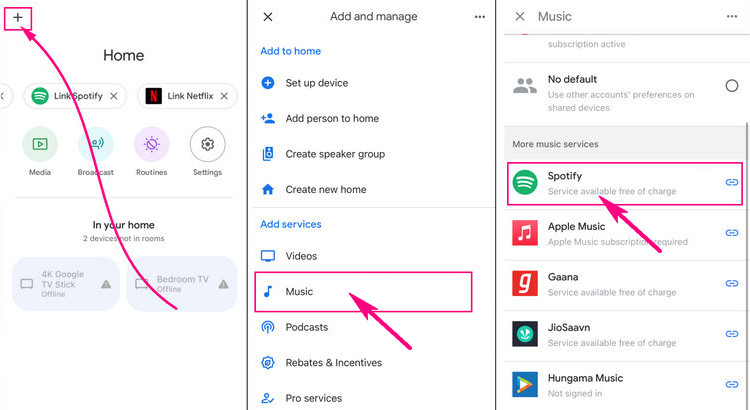
Task: Click the link icon beside Gaana
Action: tap(732, 283)
